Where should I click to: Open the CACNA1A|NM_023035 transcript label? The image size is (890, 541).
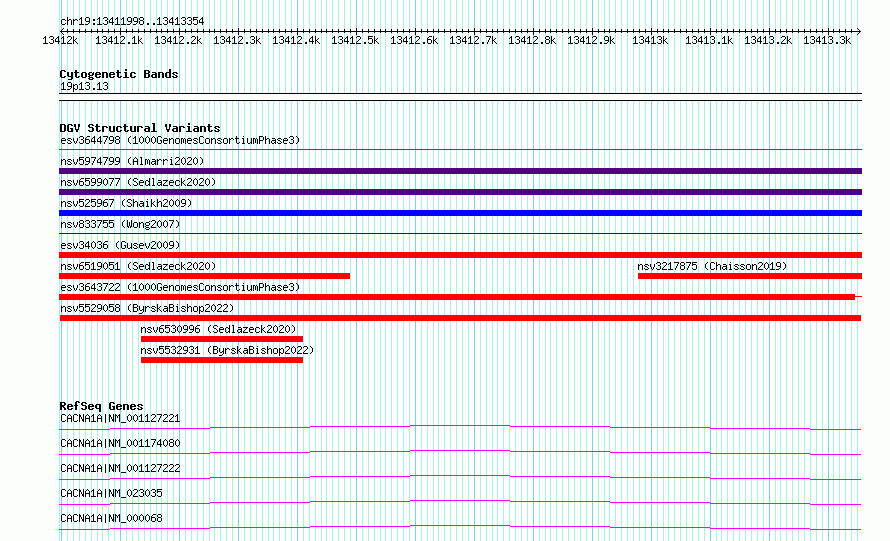tap(111, 493)
